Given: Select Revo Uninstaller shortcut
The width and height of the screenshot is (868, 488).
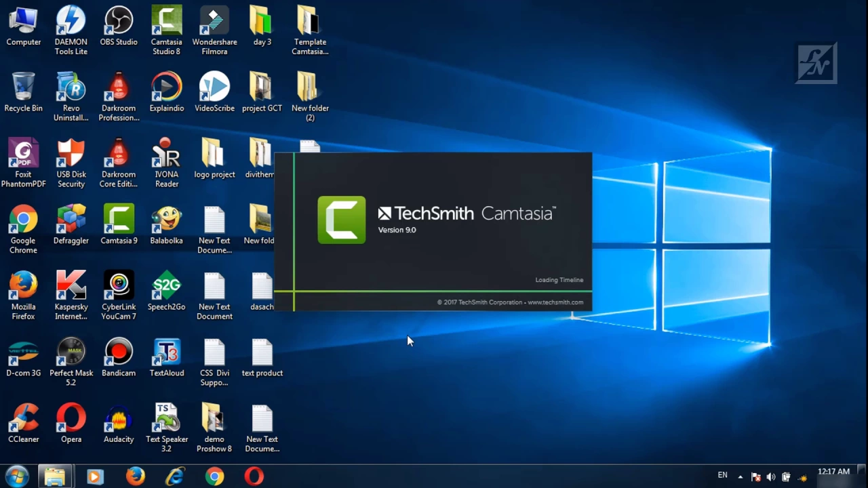Looking at the screenshot, I should (71, 98).
